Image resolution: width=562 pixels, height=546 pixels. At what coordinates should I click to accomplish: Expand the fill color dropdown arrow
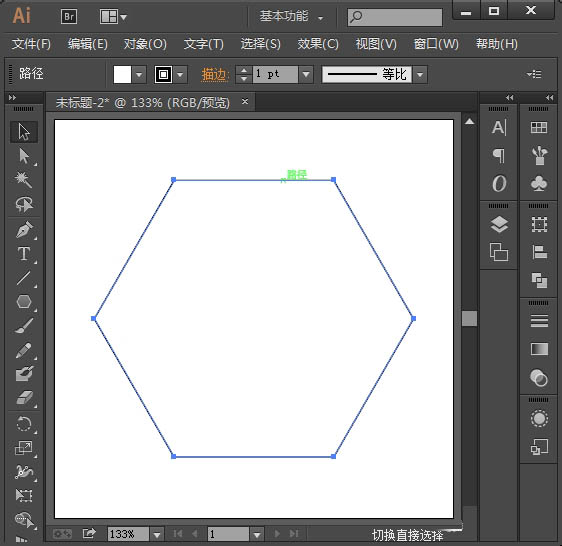tap(139, 75)
